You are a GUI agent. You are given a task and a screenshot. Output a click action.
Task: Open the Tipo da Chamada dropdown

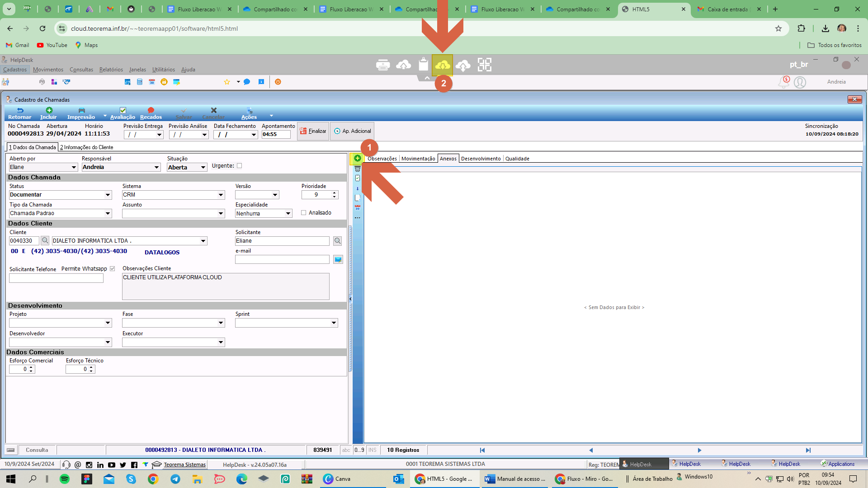(x=108, y=213)
